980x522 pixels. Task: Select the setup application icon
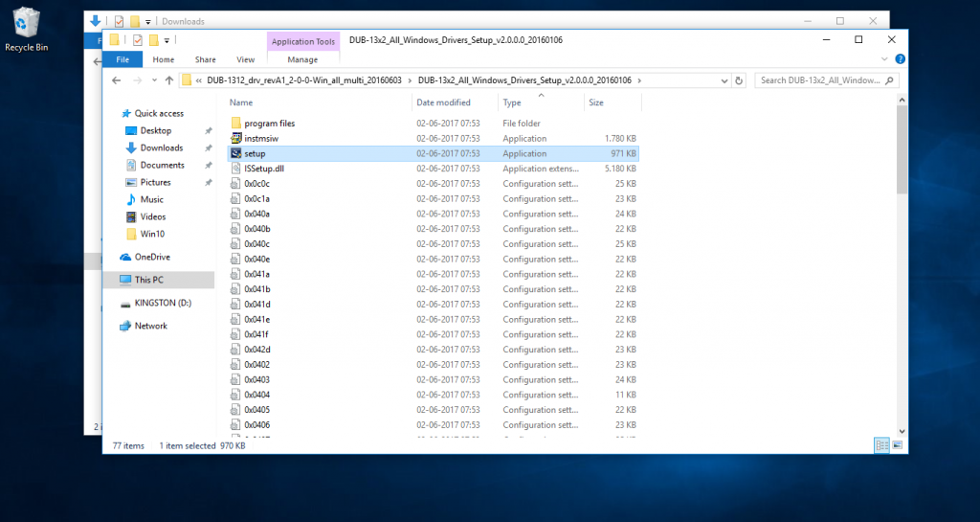tap(235, 153)
